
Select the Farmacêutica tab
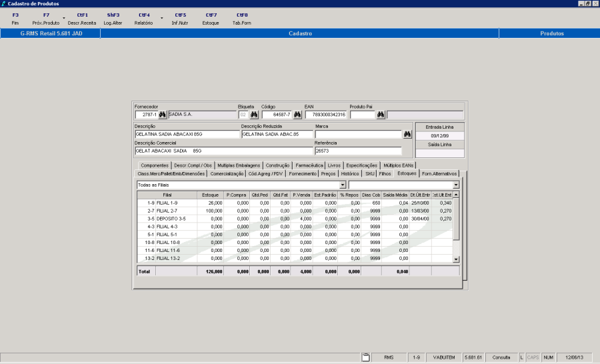tap(309, 165)
